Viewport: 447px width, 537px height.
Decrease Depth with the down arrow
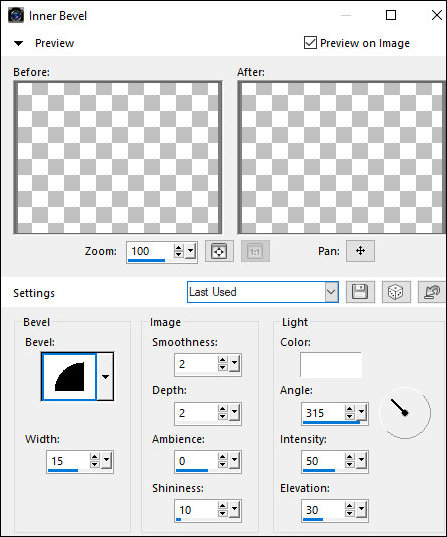tap(223, 416)
